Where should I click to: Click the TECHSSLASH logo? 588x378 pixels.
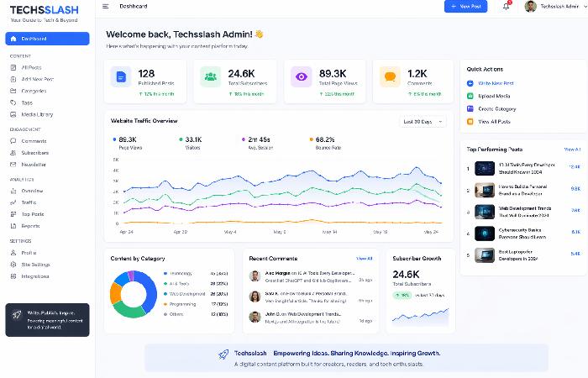pyautogui.click(x=45, y=10)
